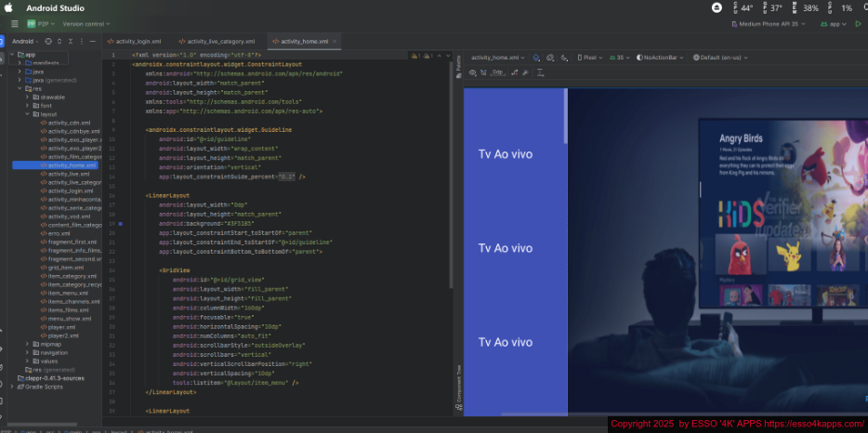Image resolution: width=868 pixels, height=433 pixels.
Task: Hide the project panel with minimize icon
Action: pos(92,42)
